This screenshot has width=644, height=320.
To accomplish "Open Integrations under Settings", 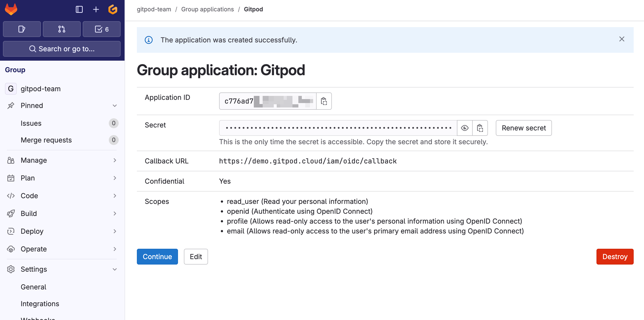I will pos(40,304).
